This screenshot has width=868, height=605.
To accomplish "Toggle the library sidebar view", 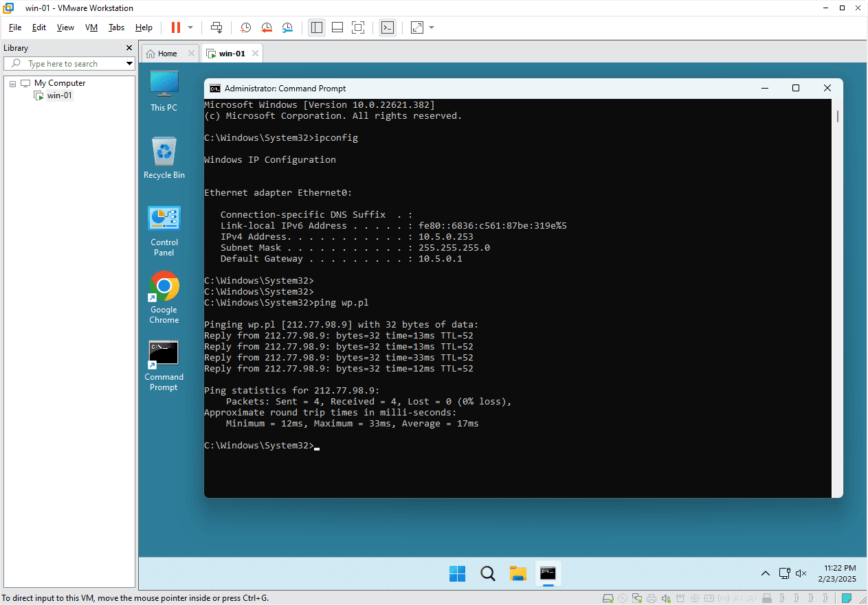I will tap(316, 27).
